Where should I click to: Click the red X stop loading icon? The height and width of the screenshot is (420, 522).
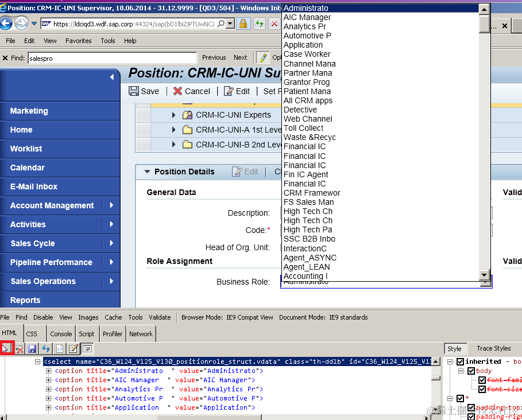(x=274, y=24)
